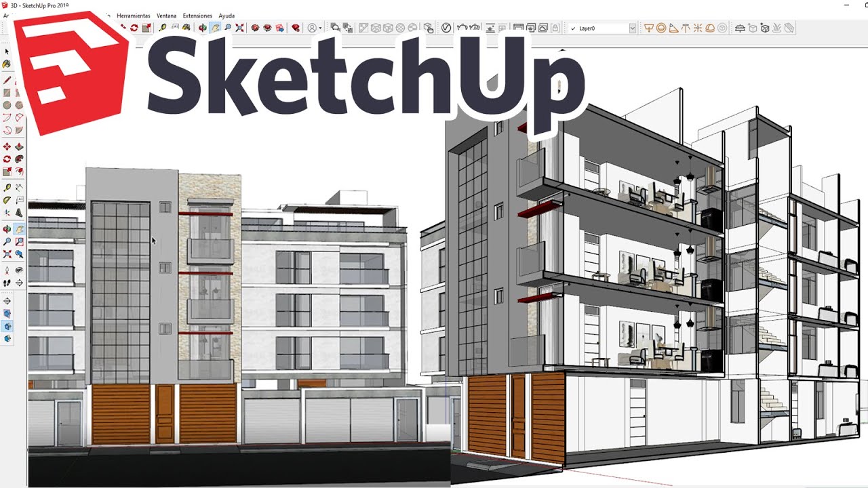
Task: Add a V-Ray Spot Light
Action: pyautogui.click(x=673, y=28)
